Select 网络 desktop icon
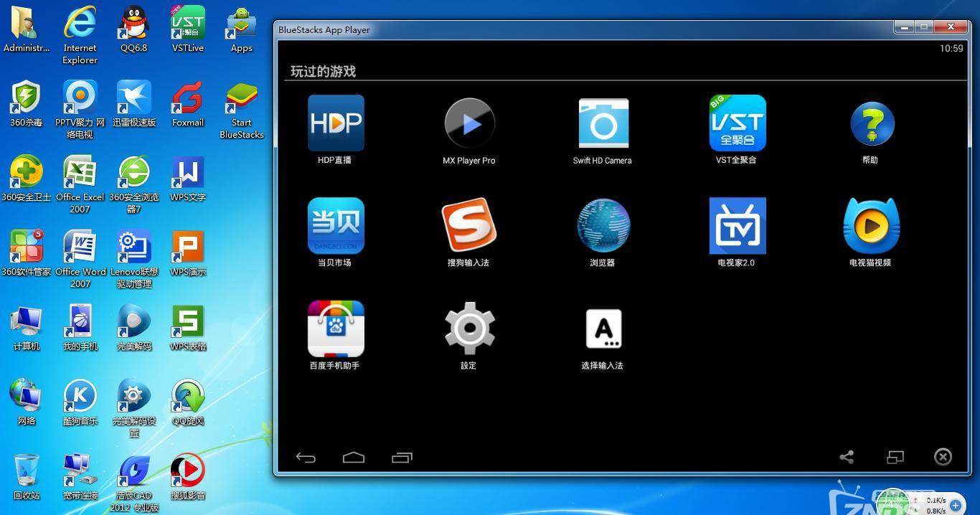The width and height of the screenshot is (980, 515). (27, 402)
